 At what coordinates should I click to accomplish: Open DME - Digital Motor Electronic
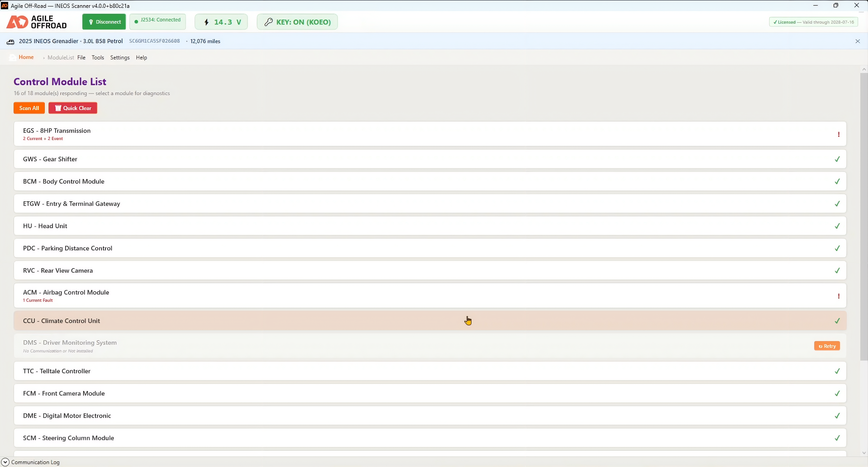coord(430,415)
